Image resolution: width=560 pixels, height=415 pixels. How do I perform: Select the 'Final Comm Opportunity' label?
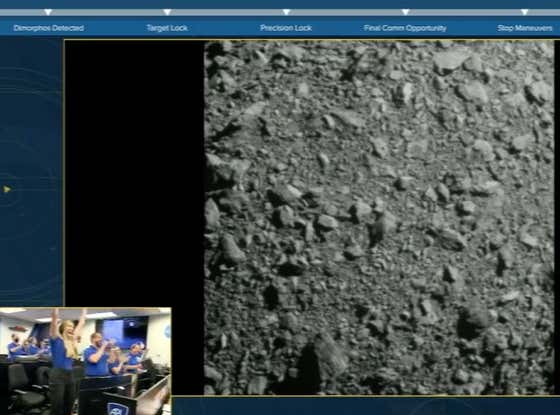tap(405, 28)
